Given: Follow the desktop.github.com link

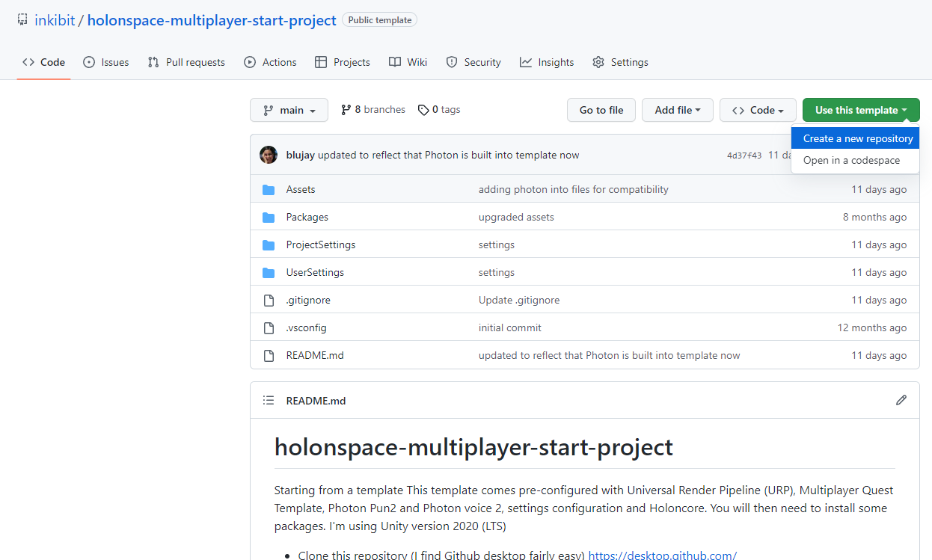Looking at the screenshot, I should pyautogui.click(x=663, y=555).
